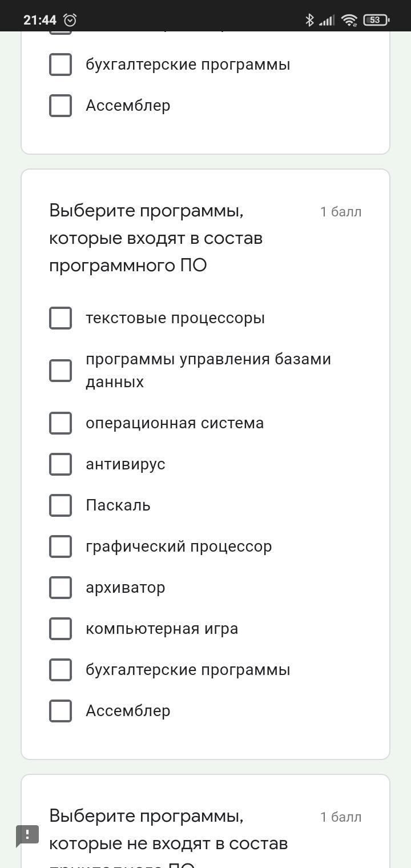Tick 'бухгалтерские программы' in the middle question

pos(61,670)
